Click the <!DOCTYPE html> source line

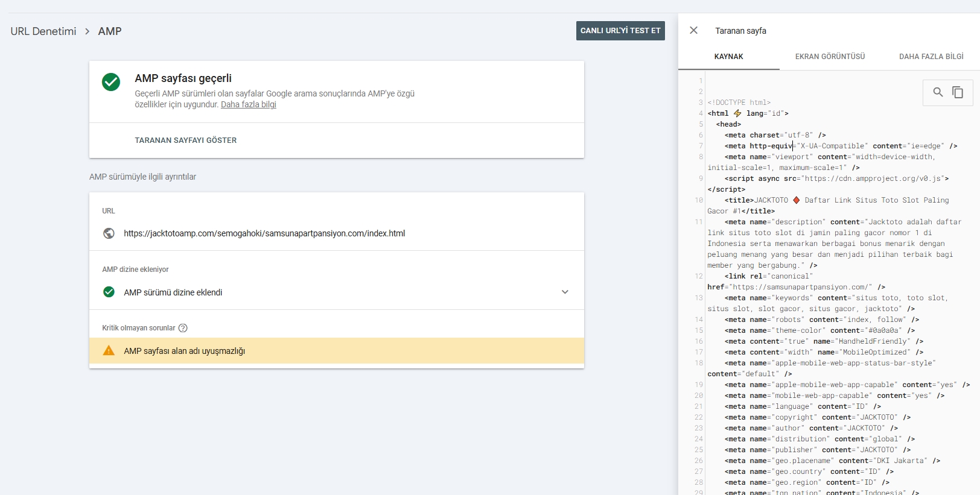coord(739,102)
